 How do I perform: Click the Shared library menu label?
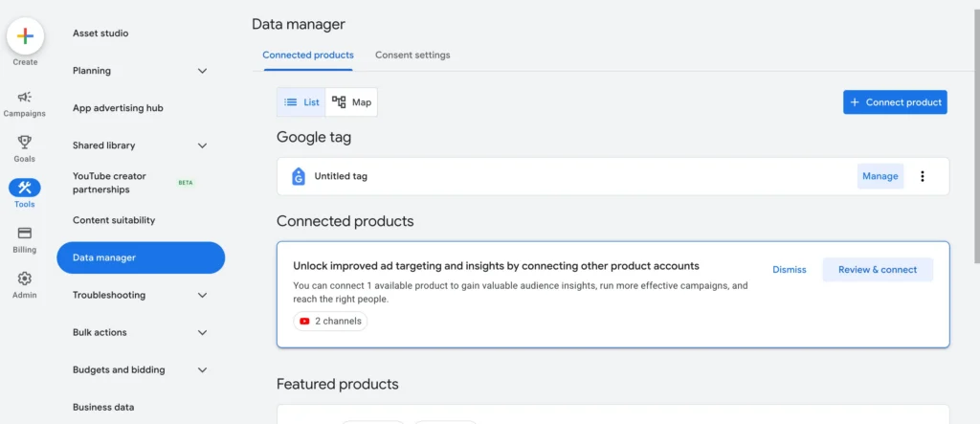pos(103,145)
